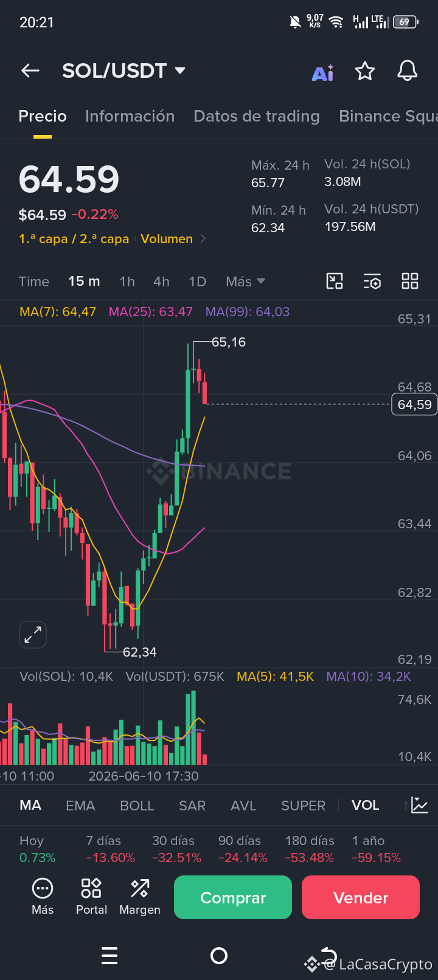Tap the muted notification status icon

pyautogui.click(x=295, y=22)
